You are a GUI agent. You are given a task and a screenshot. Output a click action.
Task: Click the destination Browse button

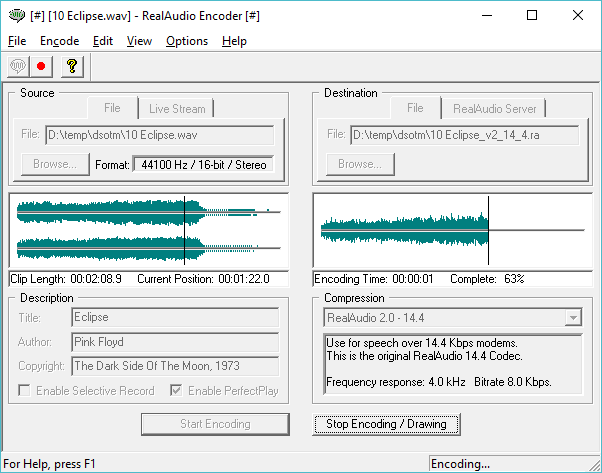[357, 164]
